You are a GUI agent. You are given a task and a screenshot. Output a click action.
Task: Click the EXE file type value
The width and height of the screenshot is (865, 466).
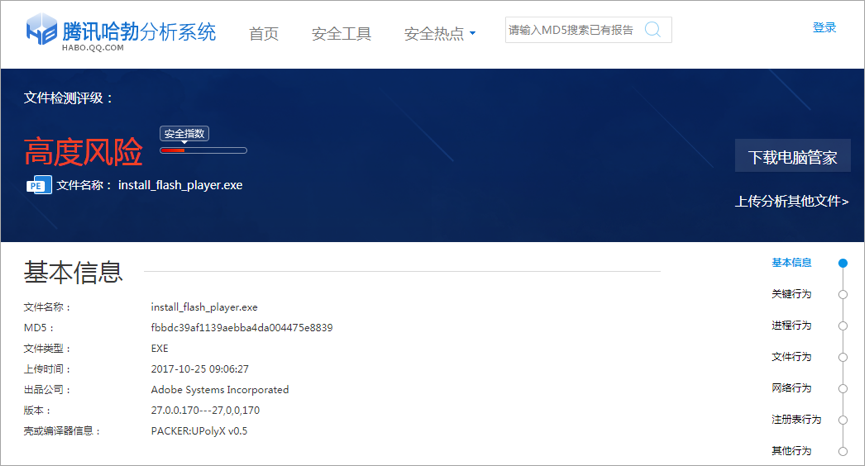click(159, 349)
